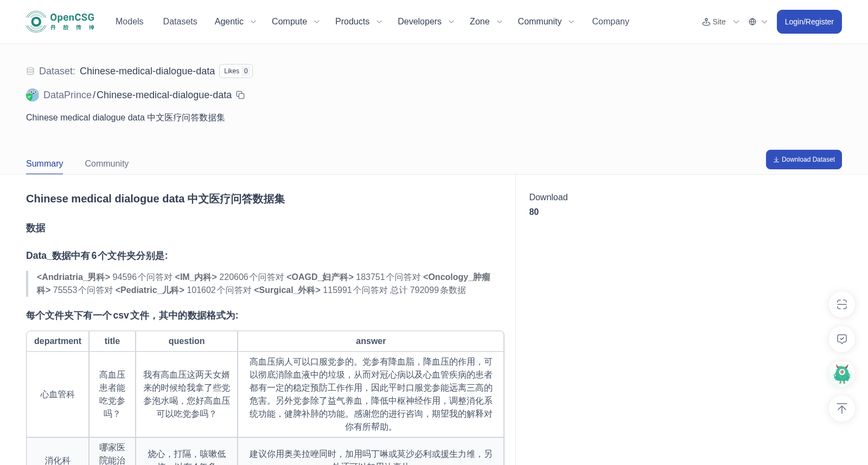This screenshot has height=465, width=868.
Task: Click the Login/Register button
Action: [x=809, y=22]
